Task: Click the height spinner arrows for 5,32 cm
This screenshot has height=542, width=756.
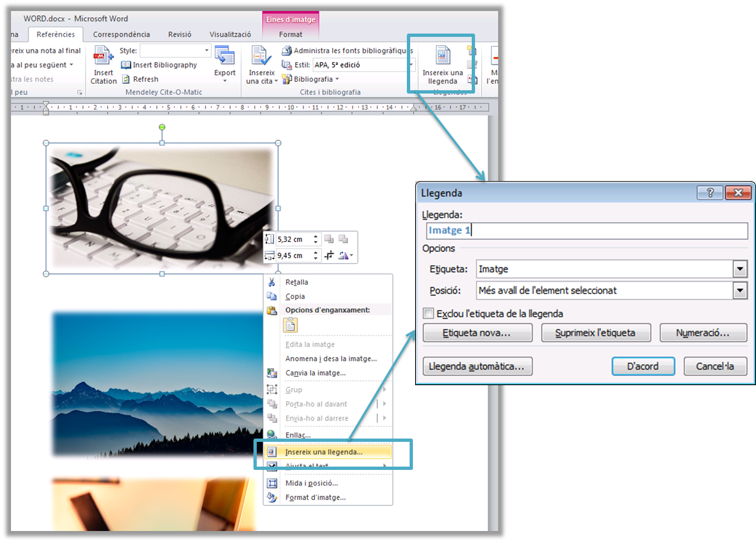Action: click(316, 239)
